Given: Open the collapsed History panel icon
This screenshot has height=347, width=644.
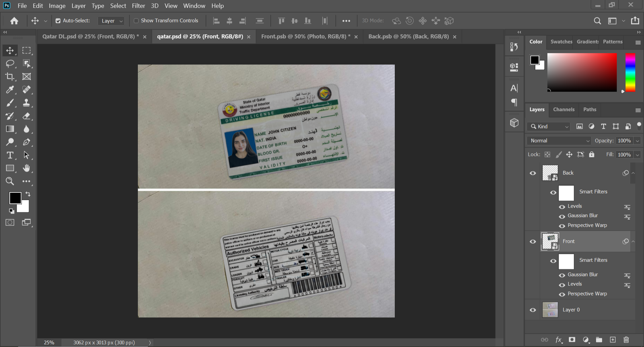Looking at the screenshot, I should coord(514,47).
